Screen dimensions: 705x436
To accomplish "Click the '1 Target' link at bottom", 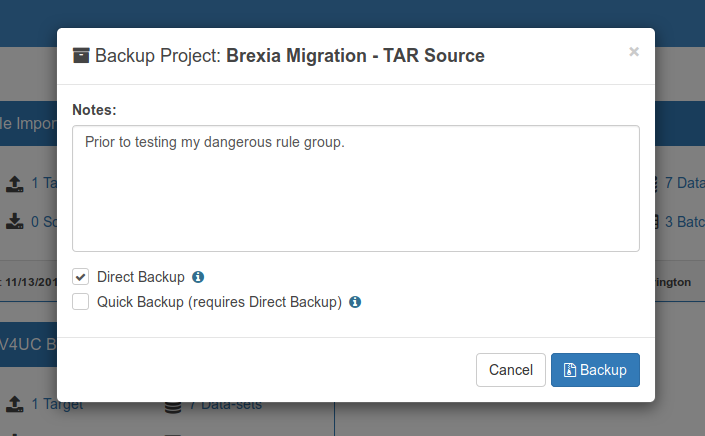I will (57, 404).
